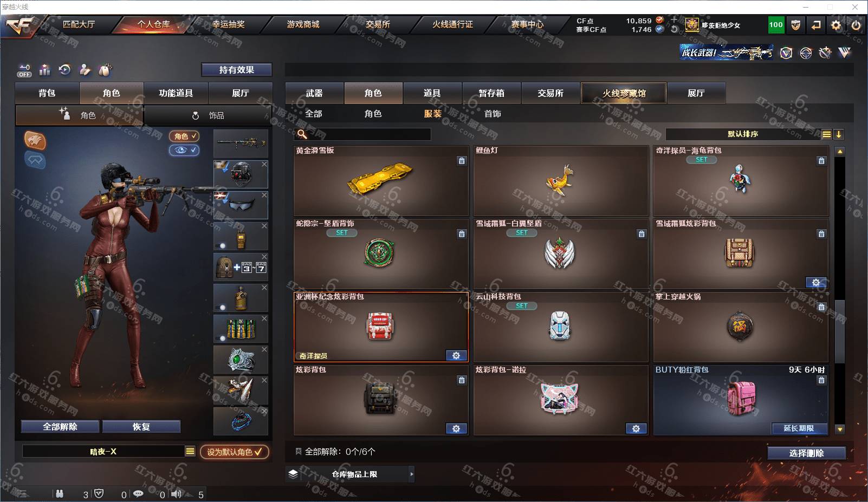Switch to the 火线珍藏馆 tab

pos(624,93)
